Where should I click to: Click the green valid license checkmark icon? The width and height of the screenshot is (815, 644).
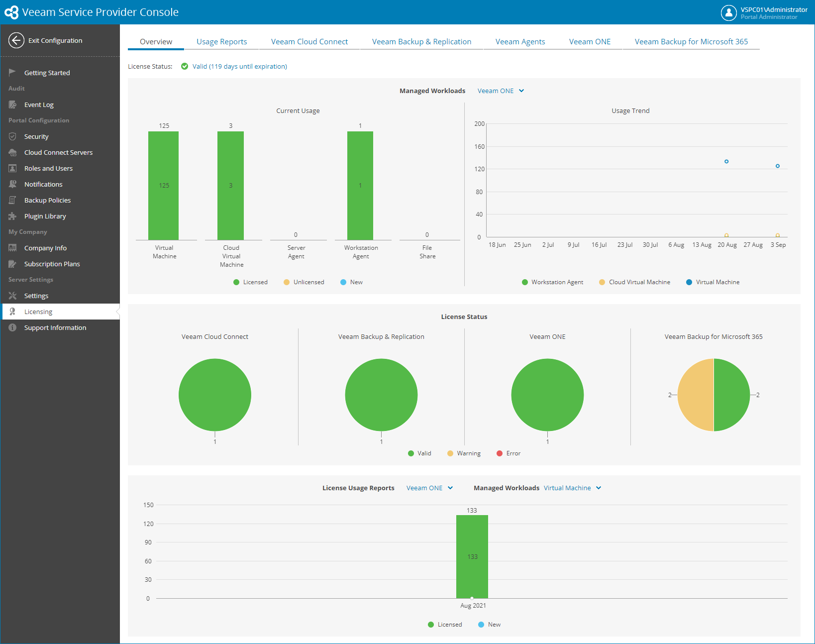[185, 66]
